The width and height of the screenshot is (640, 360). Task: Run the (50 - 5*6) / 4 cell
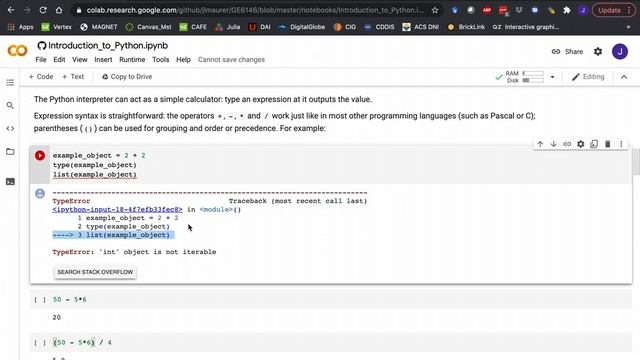pos(40,343)
